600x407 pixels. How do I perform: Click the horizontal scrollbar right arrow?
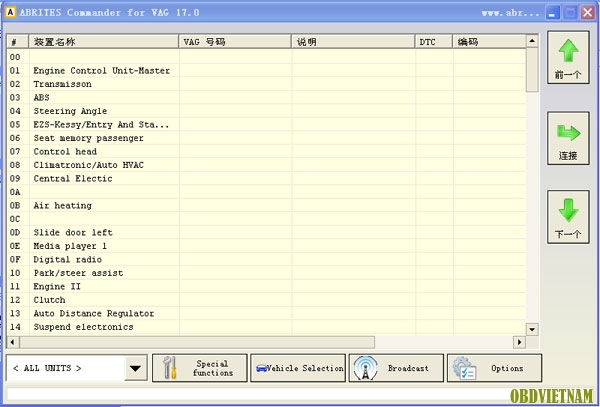click(x=519, y=342)
